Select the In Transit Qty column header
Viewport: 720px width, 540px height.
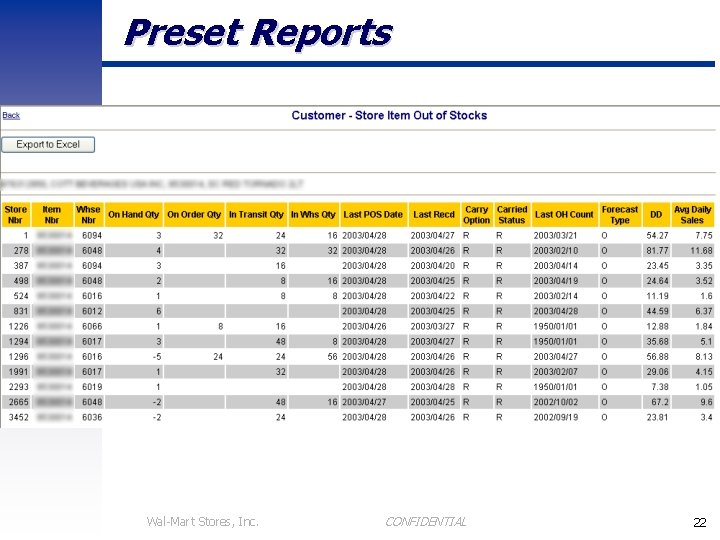256,214
